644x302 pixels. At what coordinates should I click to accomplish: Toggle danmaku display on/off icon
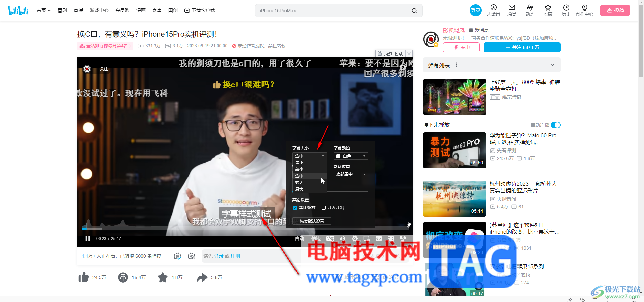coord(177,256)
